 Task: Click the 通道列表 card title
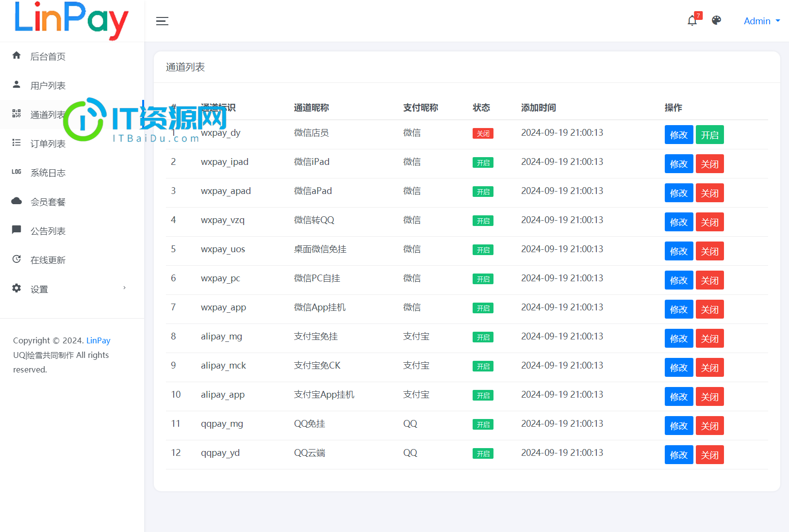point(185,67)
